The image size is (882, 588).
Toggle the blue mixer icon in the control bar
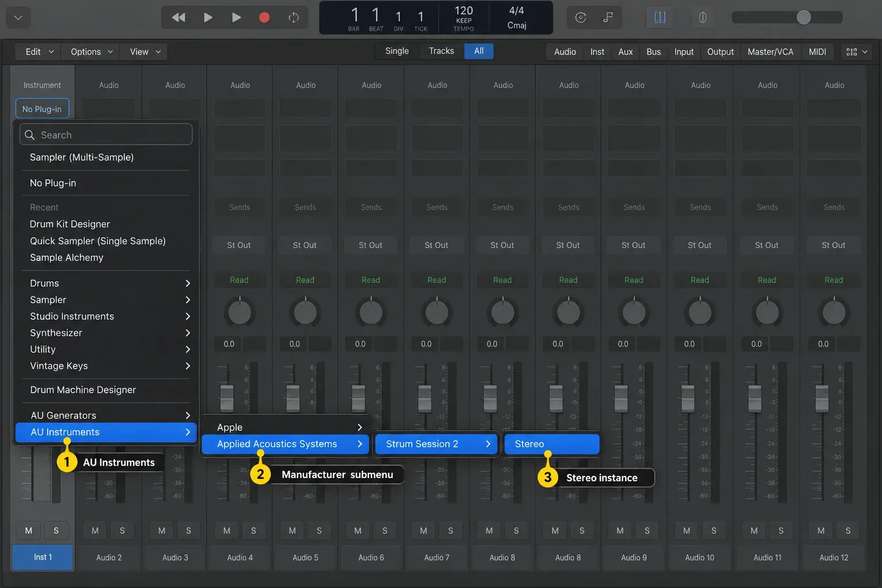[660, 18]
